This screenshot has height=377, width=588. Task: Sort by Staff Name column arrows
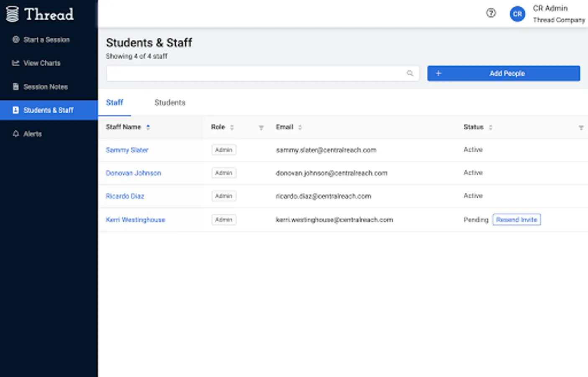point(148,127)
